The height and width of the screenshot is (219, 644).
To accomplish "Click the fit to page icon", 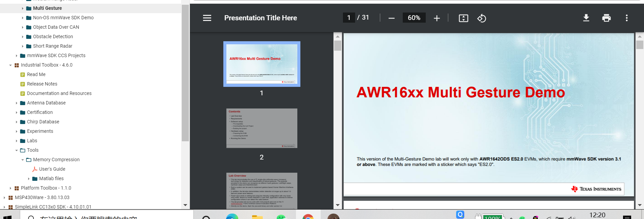I will [x=464, y=18].
